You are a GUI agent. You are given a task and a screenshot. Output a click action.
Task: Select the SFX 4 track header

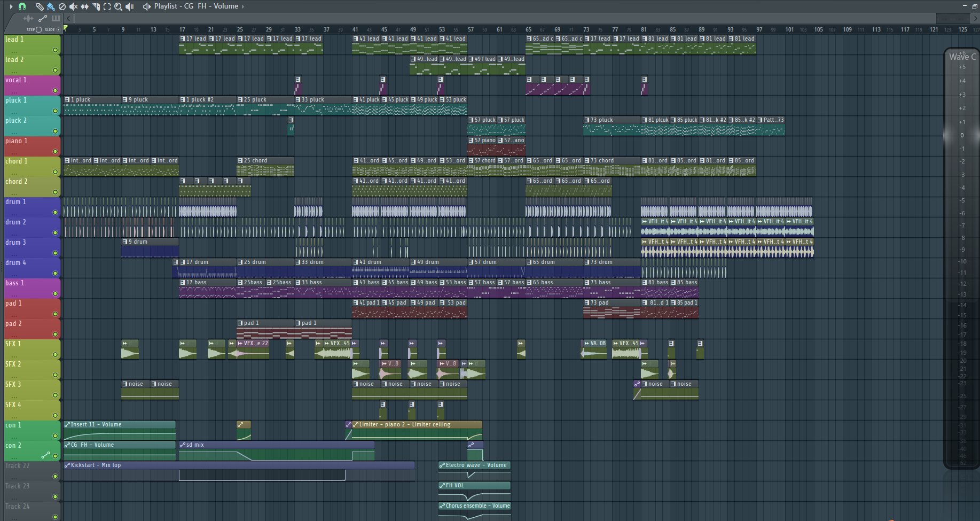(x=32, y=410)
